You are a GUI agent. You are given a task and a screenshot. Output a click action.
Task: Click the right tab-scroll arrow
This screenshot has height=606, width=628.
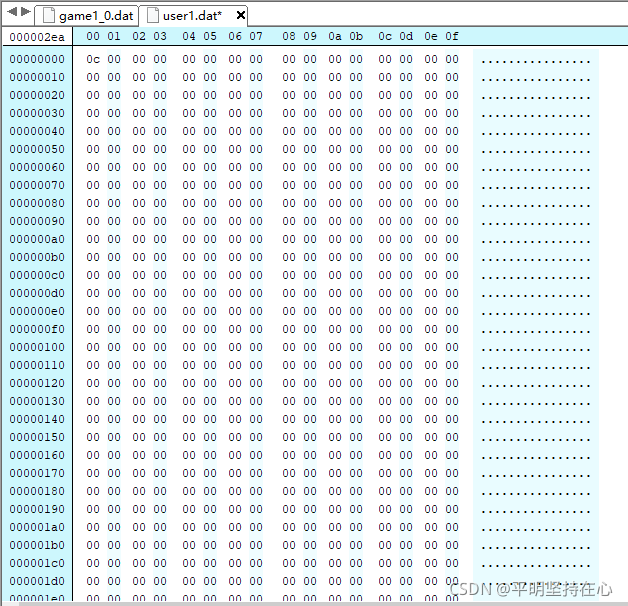[x=26, y=11]
